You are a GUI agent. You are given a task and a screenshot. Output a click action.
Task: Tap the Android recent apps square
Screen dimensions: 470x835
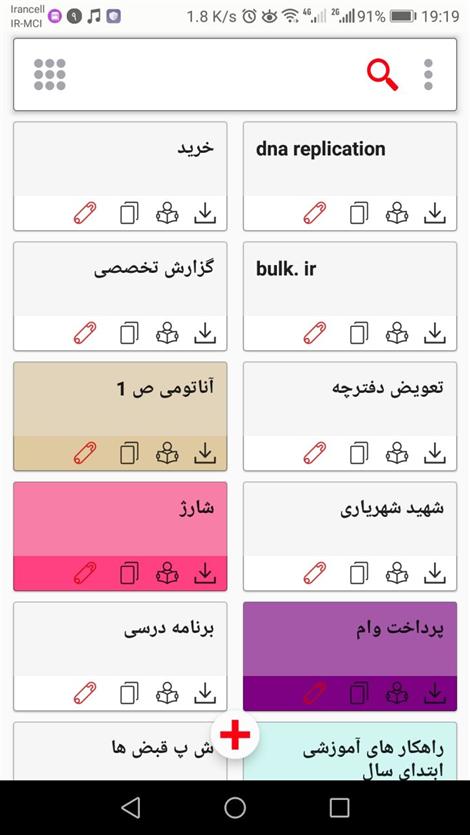coord(339,807)
